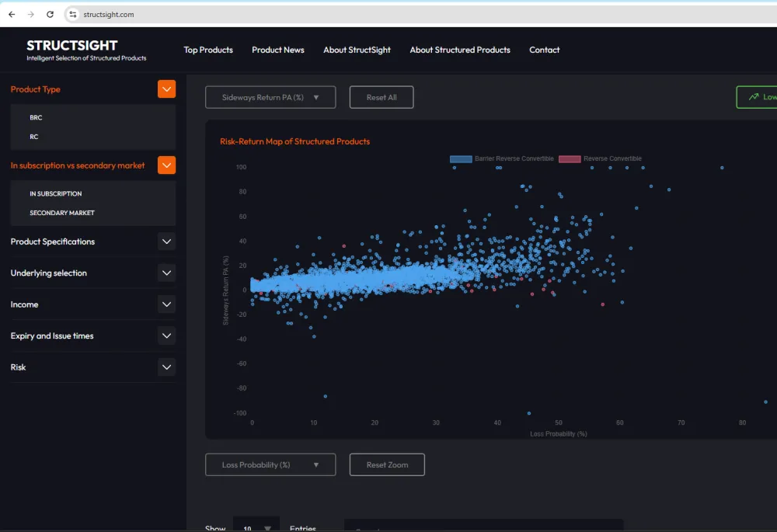The image size is (777, 532).
Task: Toggle the SECONDARY MARKET filter option
Action: pyautogui.click(x=62, y=213)
